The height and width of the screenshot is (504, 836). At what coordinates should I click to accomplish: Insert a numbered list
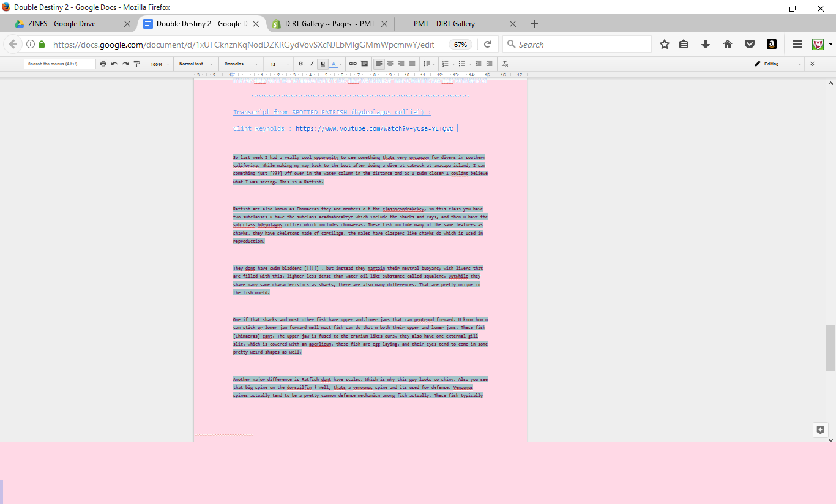click(445, 64)
